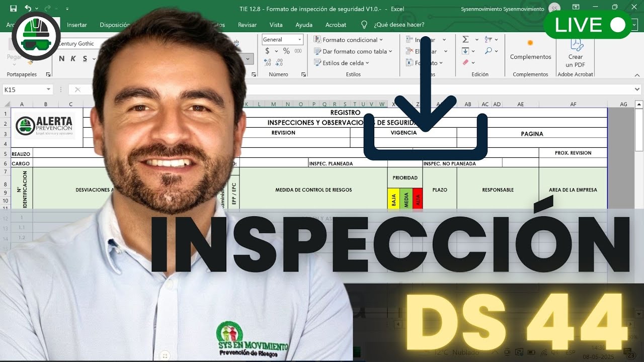
Task: Increase decimal places
Action: (x=267, y=63)
